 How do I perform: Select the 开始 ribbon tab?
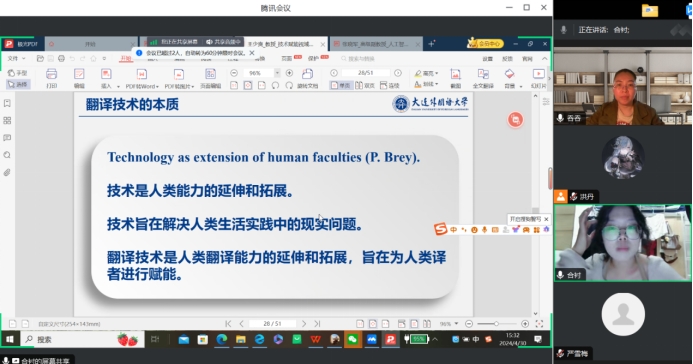(126, 58)
